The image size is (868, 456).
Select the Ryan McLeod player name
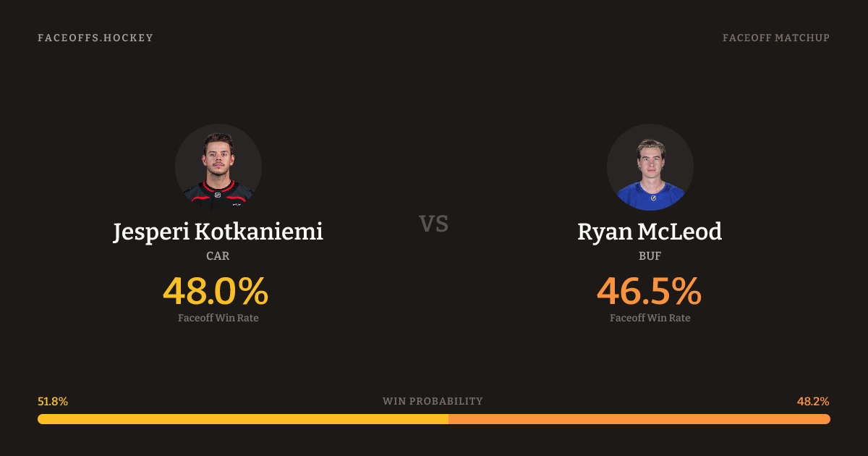650,232
